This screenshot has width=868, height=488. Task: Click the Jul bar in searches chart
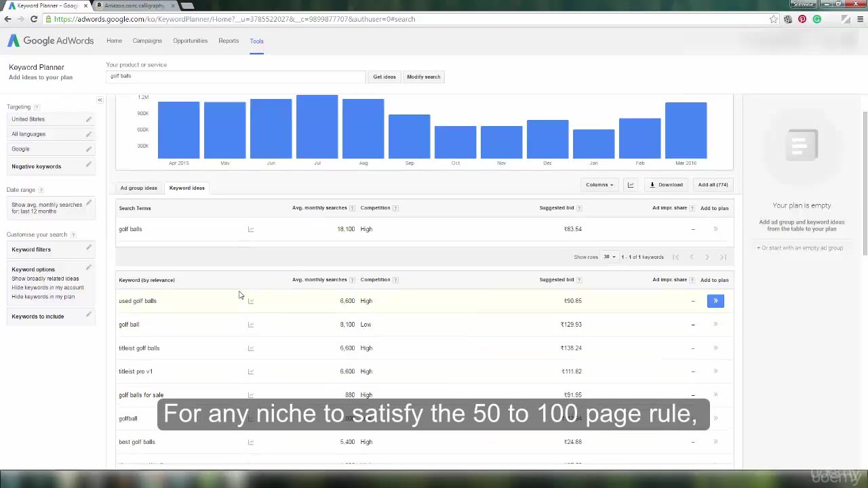coord(317,127)
